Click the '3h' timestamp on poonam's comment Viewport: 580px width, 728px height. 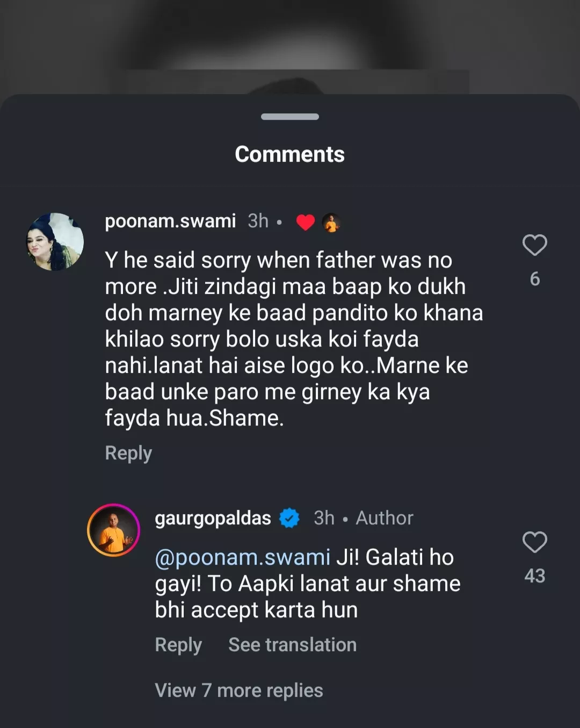pyautogui.click(x=258, y=220)
